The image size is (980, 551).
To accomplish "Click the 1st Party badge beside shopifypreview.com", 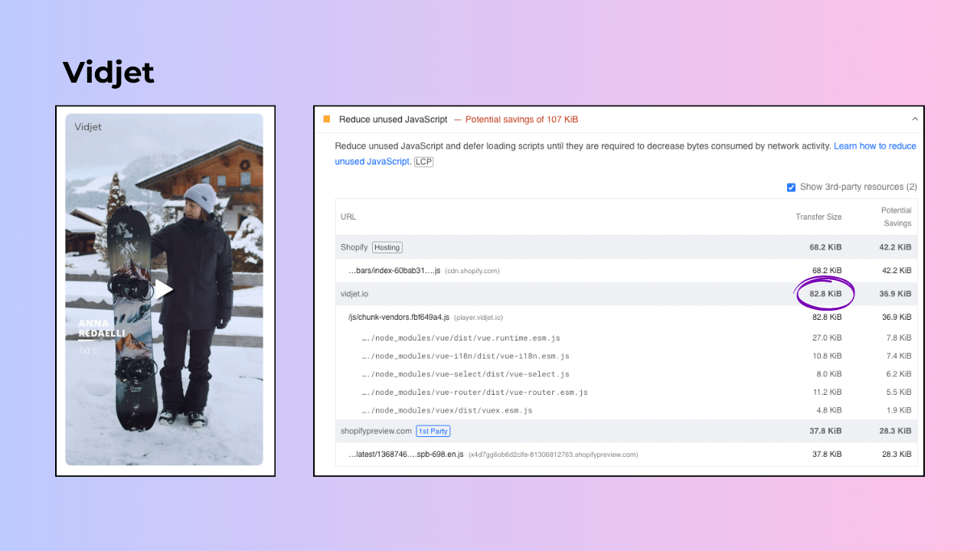I will click(x=433, y=431).
